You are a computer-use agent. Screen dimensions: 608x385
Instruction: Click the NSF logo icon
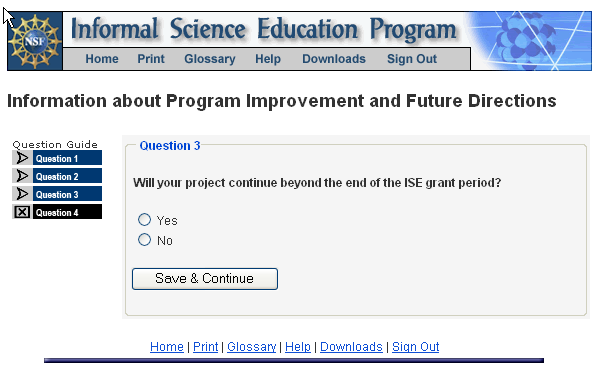tap(35, 41)
